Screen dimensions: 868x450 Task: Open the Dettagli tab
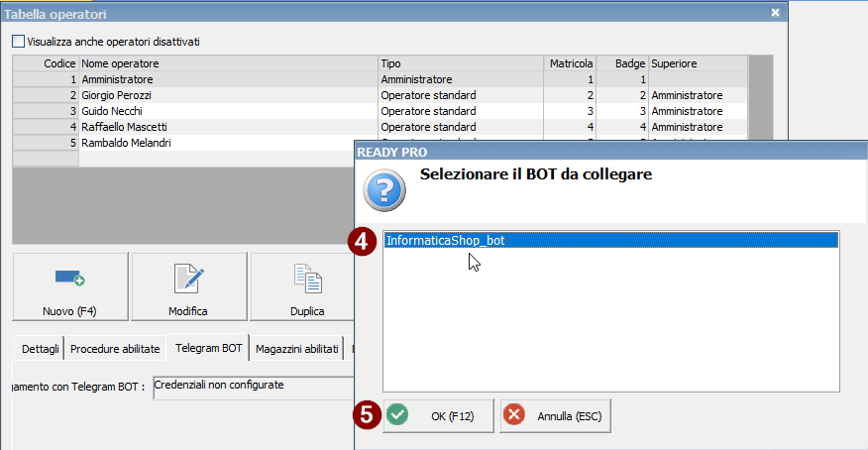pyautogui.click(x=40, y=349)
